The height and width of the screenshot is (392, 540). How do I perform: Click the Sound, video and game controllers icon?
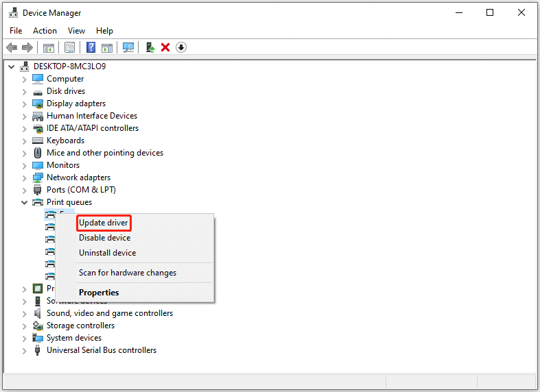pyautogui.click(x=37, y=313)
